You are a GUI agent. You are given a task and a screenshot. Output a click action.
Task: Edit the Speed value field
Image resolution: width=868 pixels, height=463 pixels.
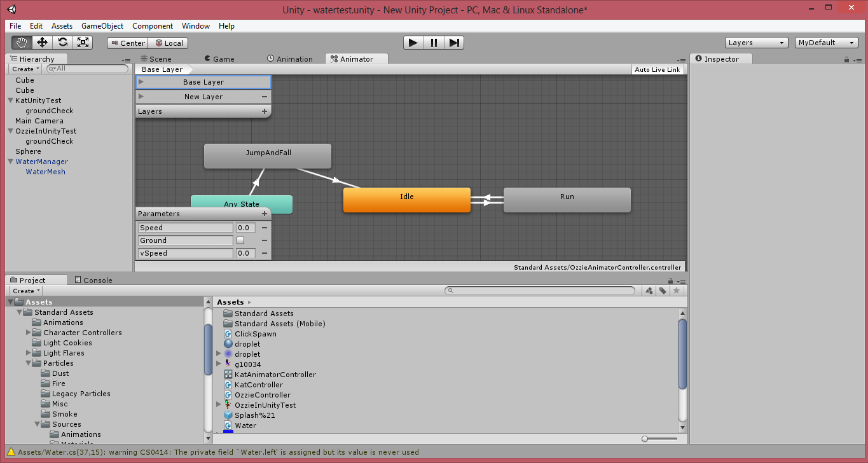[x=245, y=228]
